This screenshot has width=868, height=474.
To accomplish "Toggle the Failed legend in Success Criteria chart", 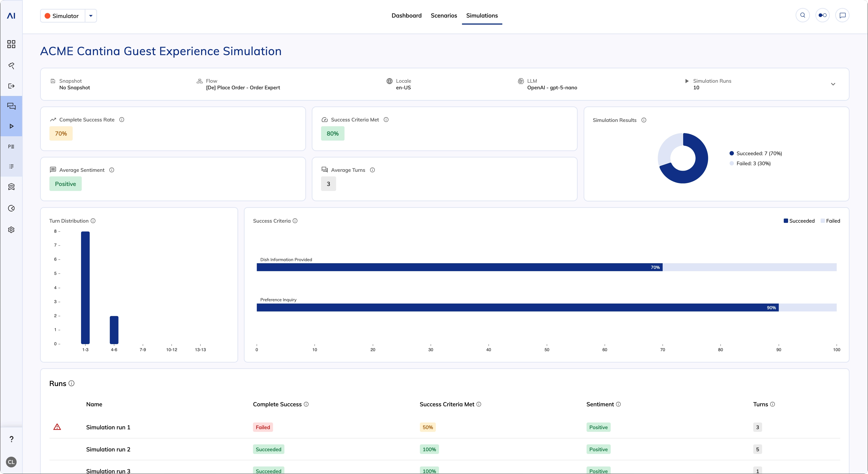I will [x=831, y=221].
